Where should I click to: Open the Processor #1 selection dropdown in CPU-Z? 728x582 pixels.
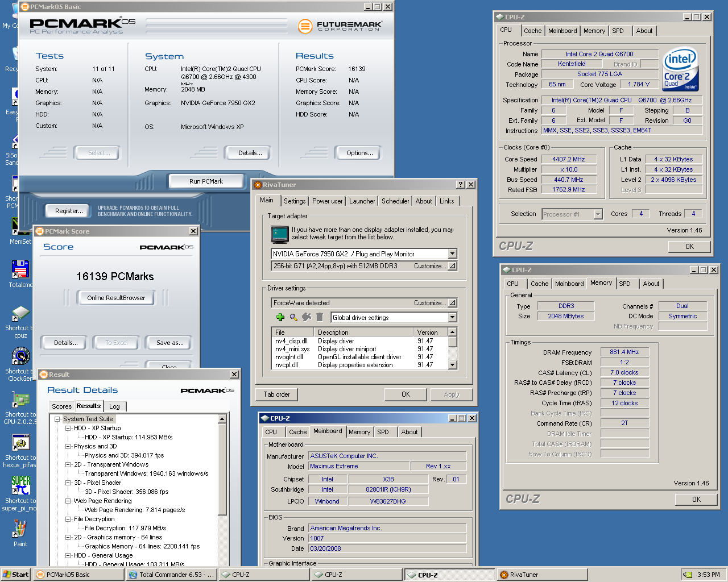(598, 214)
